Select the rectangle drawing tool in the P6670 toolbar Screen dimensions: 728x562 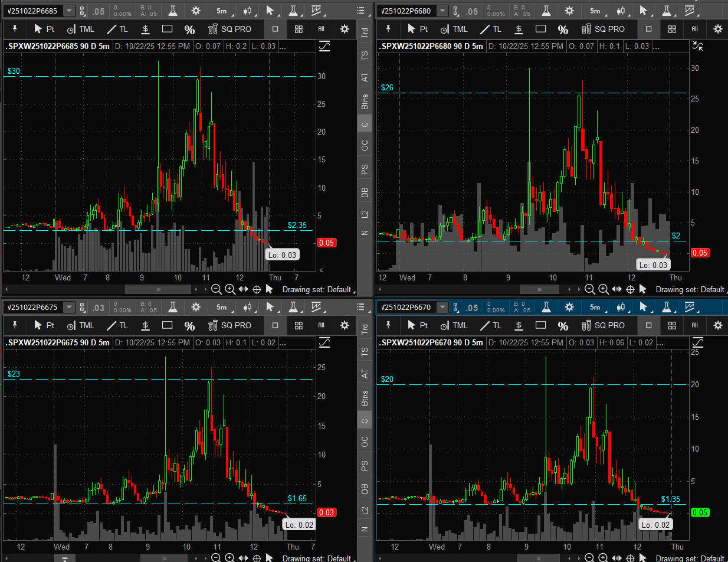coord(540,325)
